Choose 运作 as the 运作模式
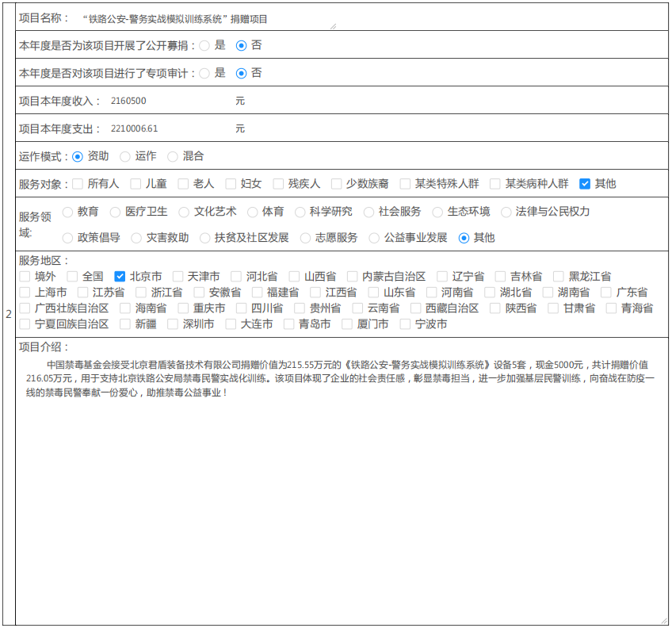 (125, 156)
